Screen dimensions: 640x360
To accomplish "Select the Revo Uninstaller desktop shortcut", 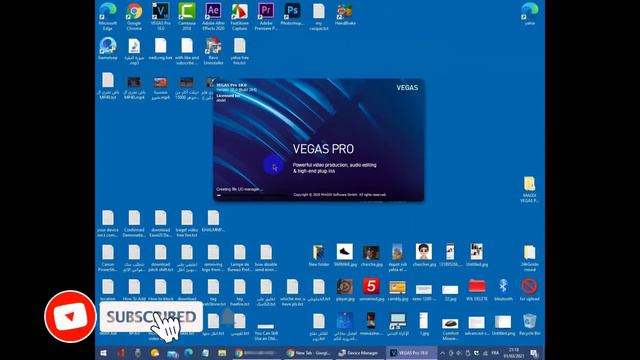I will pos(213,51).
